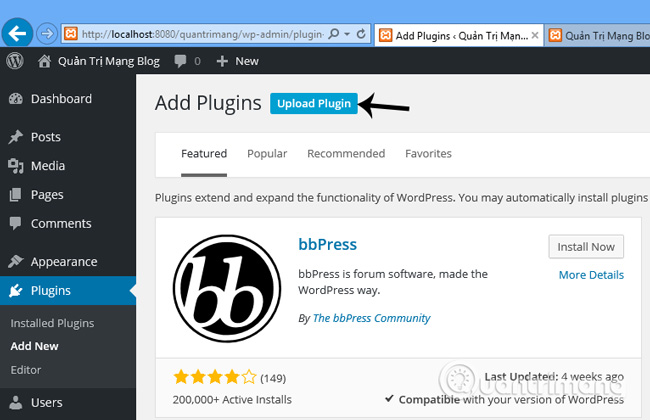The image size is (650, 420).
Task: Open the plugin Editor submenu link
Action: pos(26,370)
